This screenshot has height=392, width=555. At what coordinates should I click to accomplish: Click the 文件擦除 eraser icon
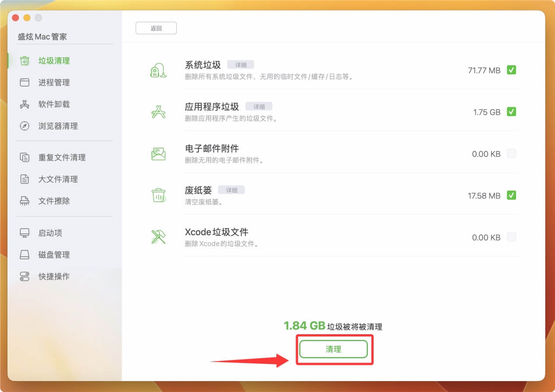tap(25, 201)
